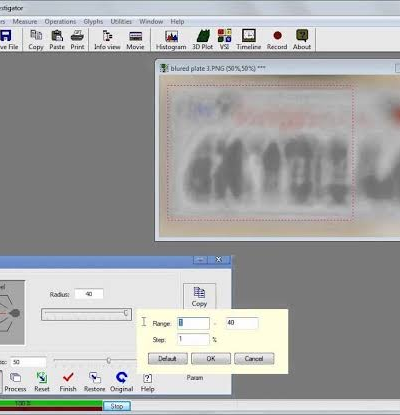400x415 pixels.
Task: Click the kernel shape preview box
Action: [12, 313]
